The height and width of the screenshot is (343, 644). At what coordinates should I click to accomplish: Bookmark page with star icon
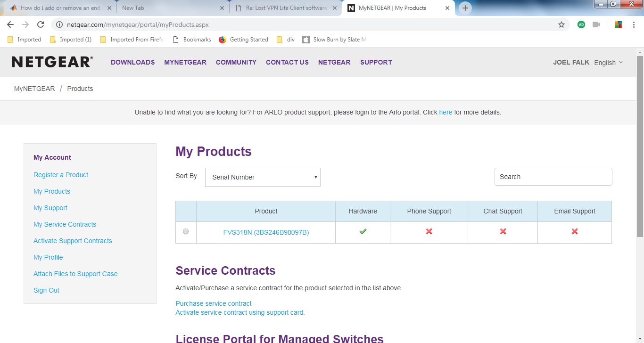[561, 24]
